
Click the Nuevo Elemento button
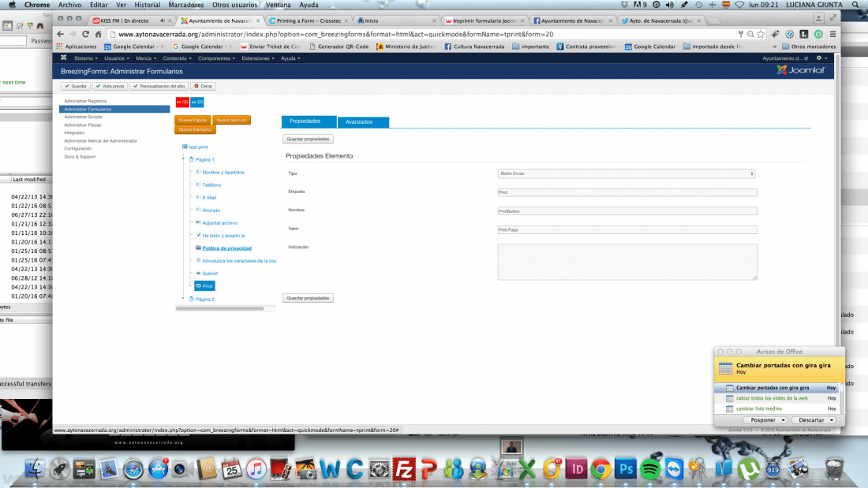click(195, 129)
